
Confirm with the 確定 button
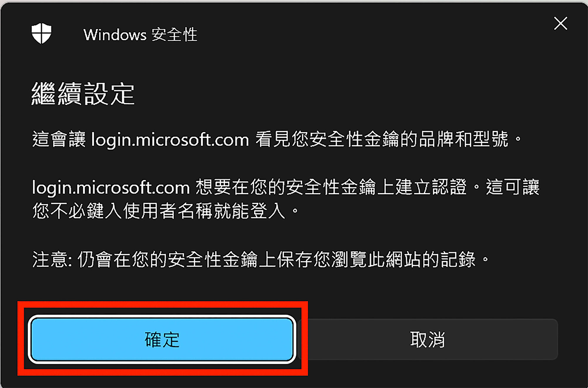162,340
